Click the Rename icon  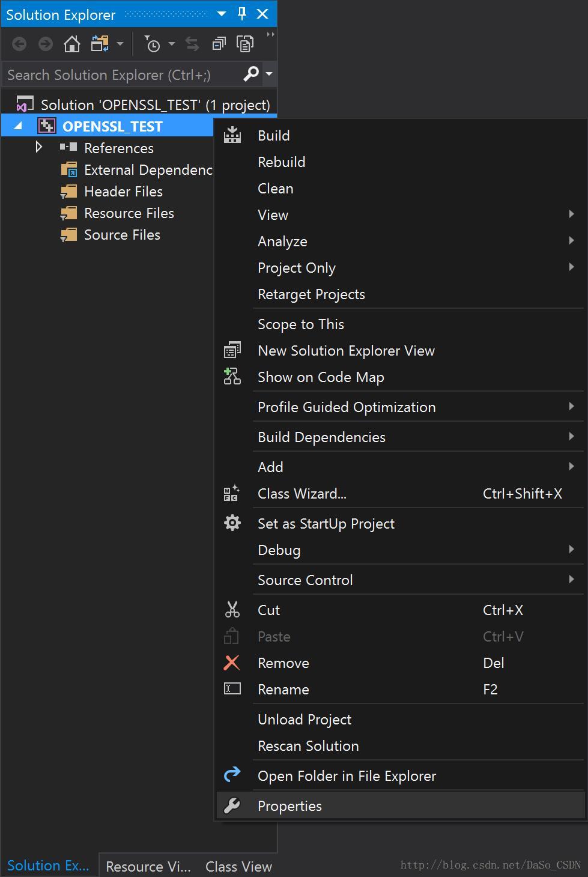pos(232,689)
